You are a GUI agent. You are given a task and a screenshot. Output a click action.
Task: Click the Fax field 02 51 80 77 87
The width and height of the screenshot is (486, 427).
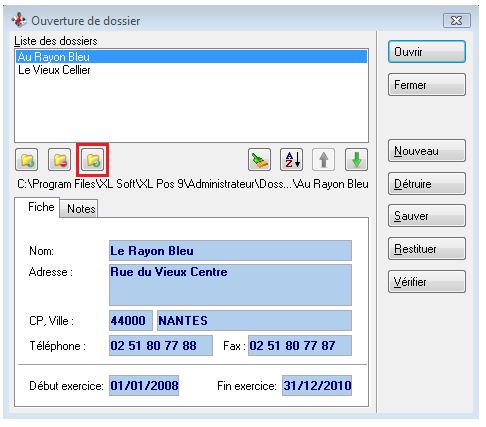click(x=300, y=345)
